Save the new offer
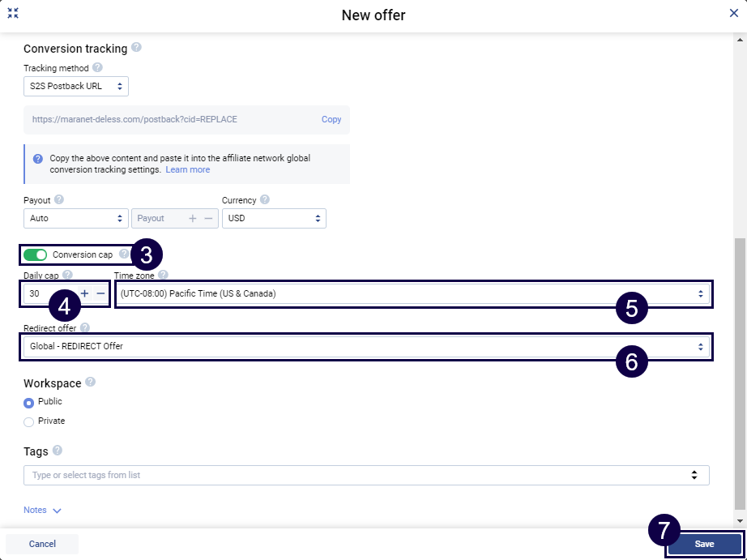Screen dimensions: 747x560 click(704, 544)
